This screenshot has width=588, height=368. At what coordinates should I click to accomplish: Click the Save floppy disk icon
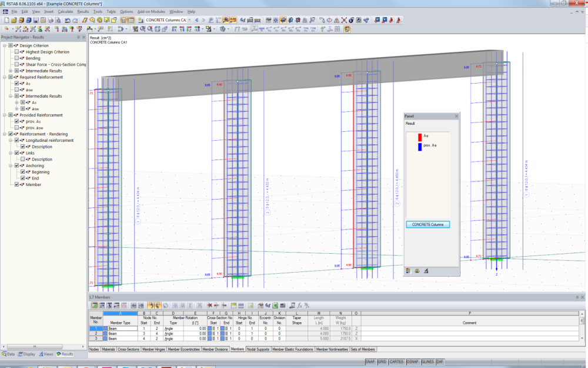pos(36,20)
